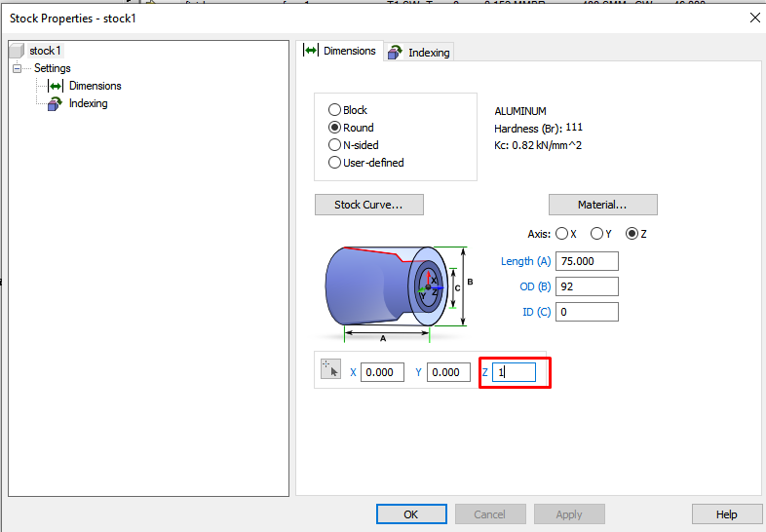
Task: Set stock axis to Z
Action: [x=632, y=234]
